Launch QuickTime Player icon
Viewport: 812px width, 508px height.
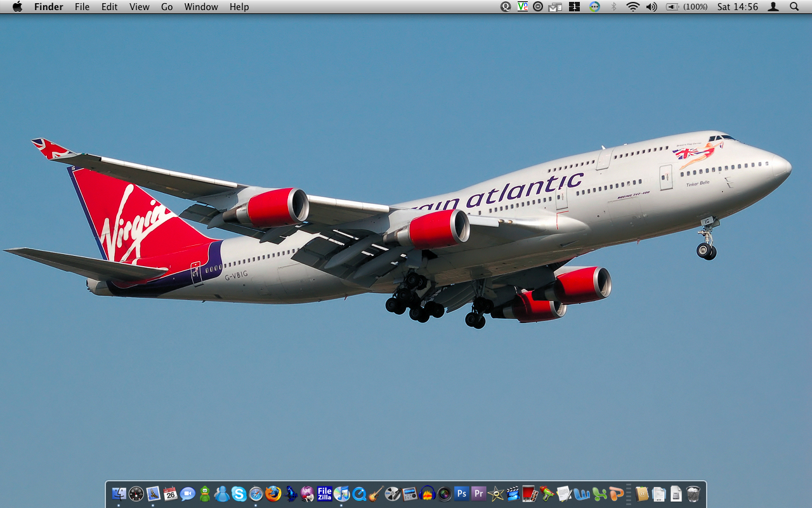pos(359,493)
